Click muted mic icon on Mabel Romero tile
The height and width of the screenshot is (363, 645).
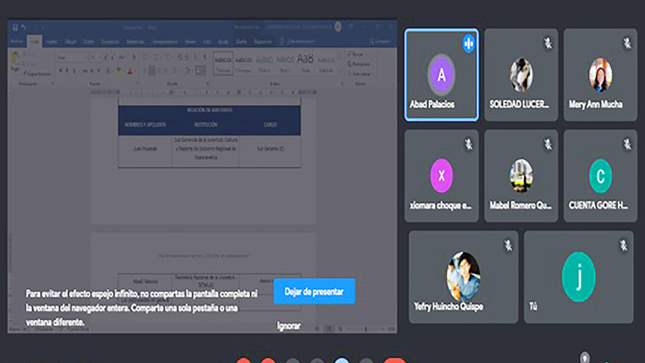coord(548,144)
